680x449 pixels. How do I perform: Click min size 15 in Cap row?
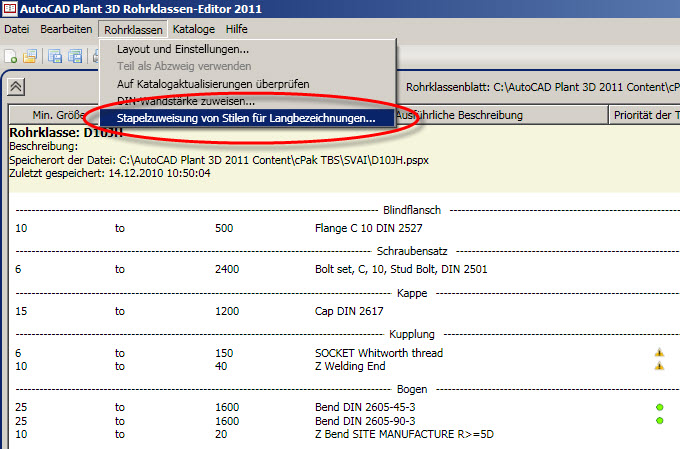(x=21, y=311)
